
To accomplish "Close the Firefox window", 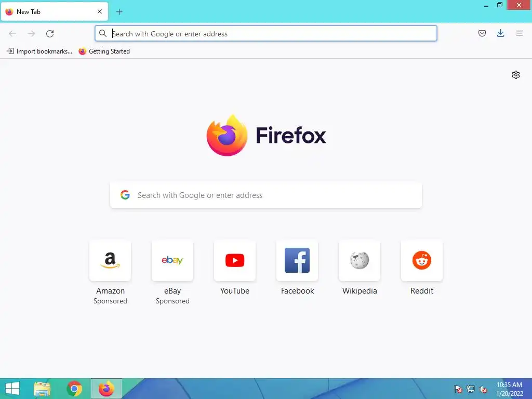I will click(x=519, y=5).
